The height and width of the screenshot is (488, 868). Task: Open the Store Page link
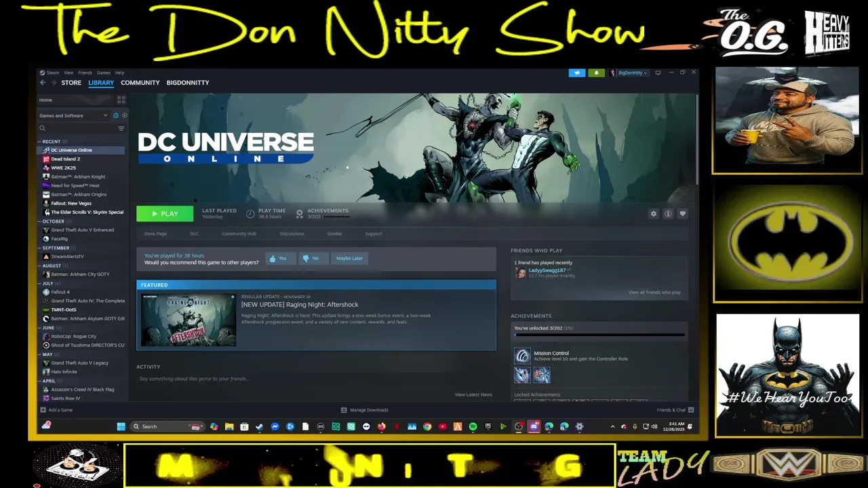tap(155, 234)
